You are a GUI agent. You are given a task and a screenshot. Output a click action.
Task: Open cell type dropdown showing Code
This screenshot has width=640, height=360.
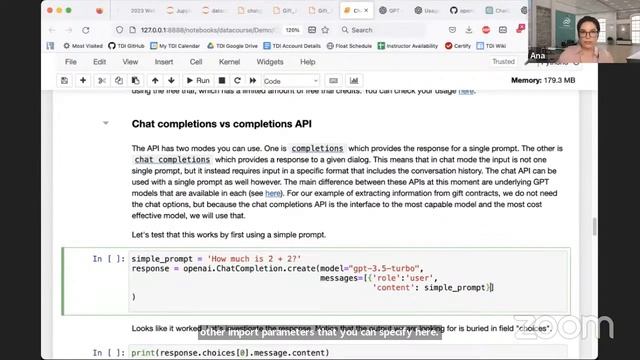pyautogui.click(x=290, y=81)
